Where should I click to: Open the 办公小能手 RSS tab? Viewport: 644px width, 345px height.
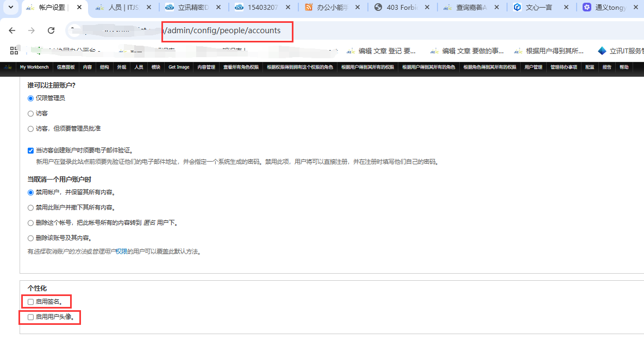coord(332,8)
